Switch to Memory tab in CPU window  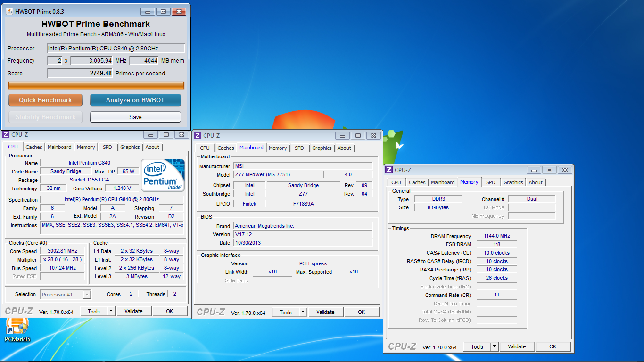(86, 147)
